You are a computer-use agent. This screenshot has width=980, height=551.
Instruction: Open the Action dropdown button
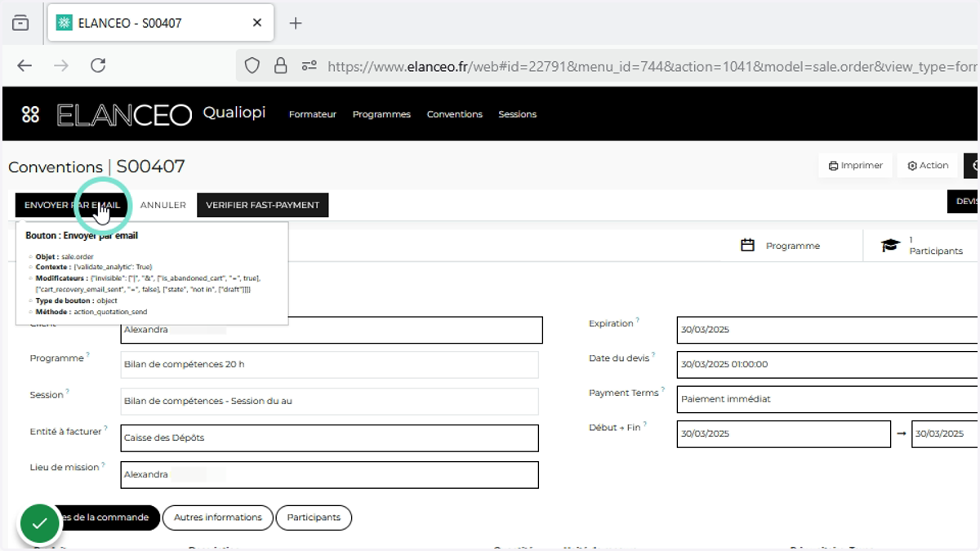click(x=928, y=166)
